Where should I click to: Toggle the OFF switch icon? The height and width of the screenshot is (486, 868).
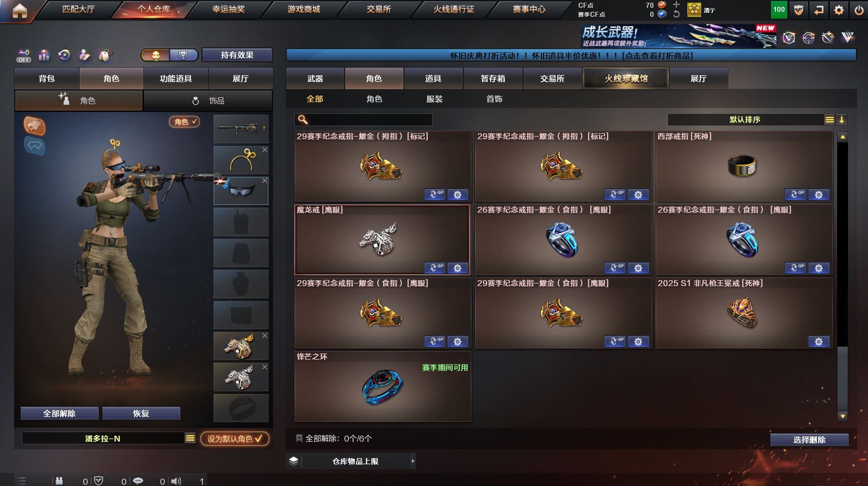pyautogui.click(x=24, y=56)
